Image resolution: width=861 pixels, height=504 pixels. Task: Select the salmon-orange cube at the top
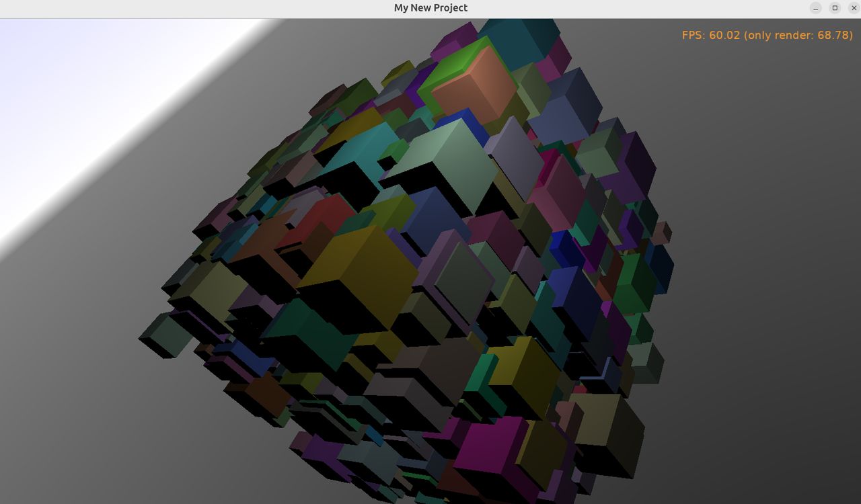pyautogui.click(x=474, y=84)
